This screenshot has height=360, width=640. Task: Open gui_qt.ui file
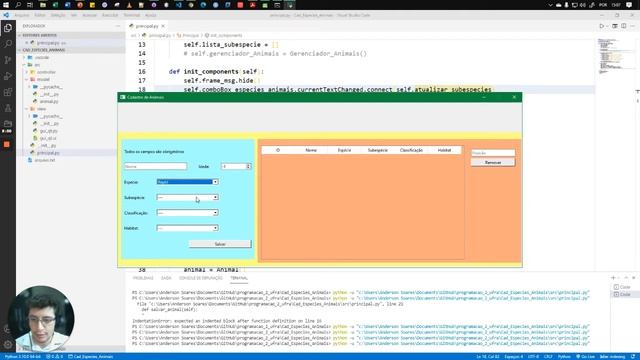tap(48, 138)
